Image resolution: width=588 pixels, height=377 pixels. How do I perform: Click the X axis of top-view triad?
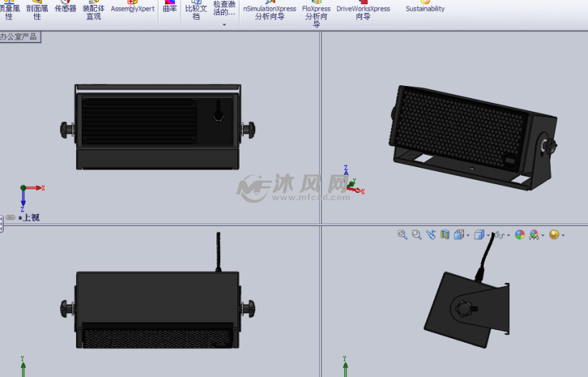coord(35,188)
